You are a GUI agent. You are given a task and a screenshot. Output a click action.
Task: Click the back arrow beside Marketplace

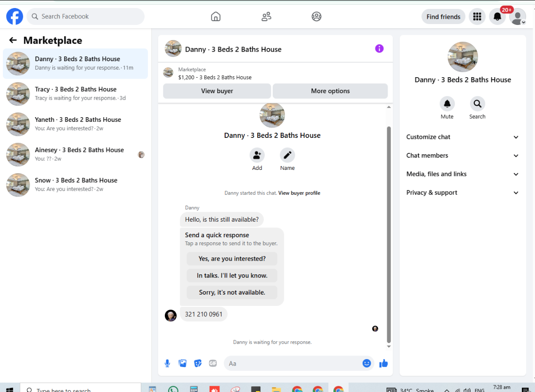13,40
